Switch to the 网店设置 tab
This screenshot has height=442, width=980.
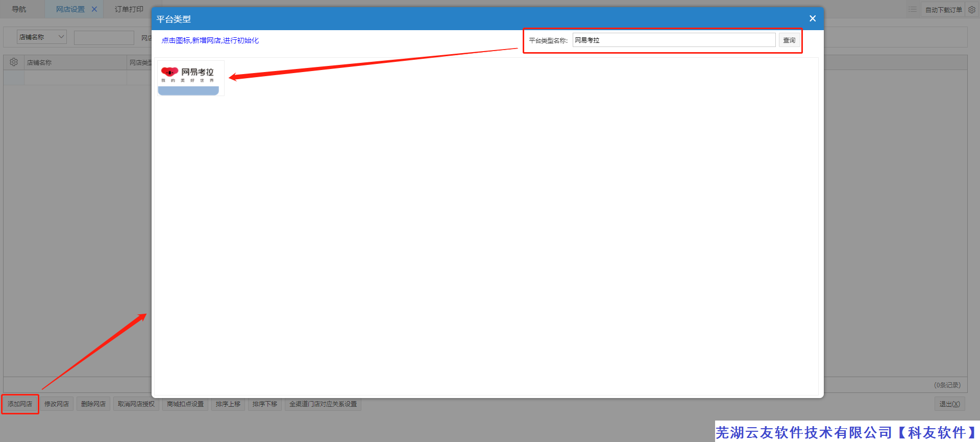[70, 9]
